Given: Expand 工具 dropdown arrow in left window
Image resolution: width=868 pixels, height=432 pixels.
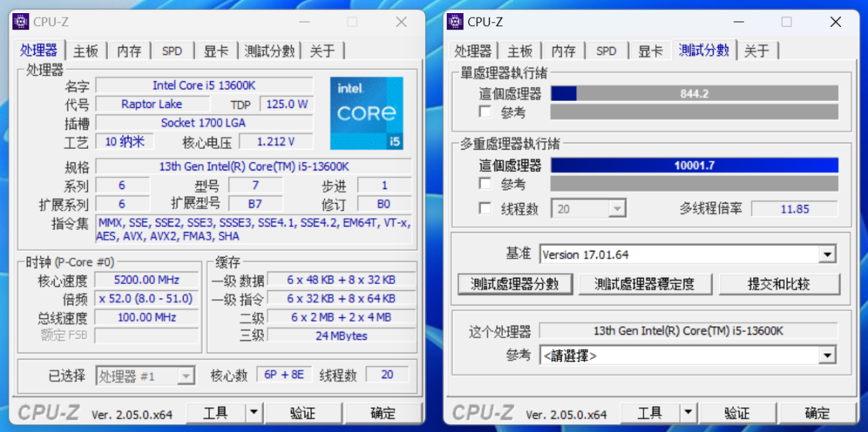Looking at the screenshot, I should 254,412.
